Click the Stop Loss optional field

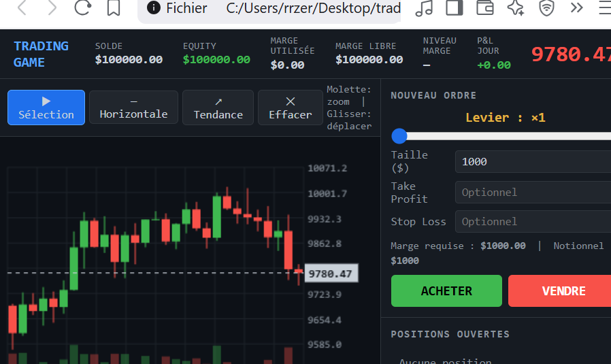point(532,222)
